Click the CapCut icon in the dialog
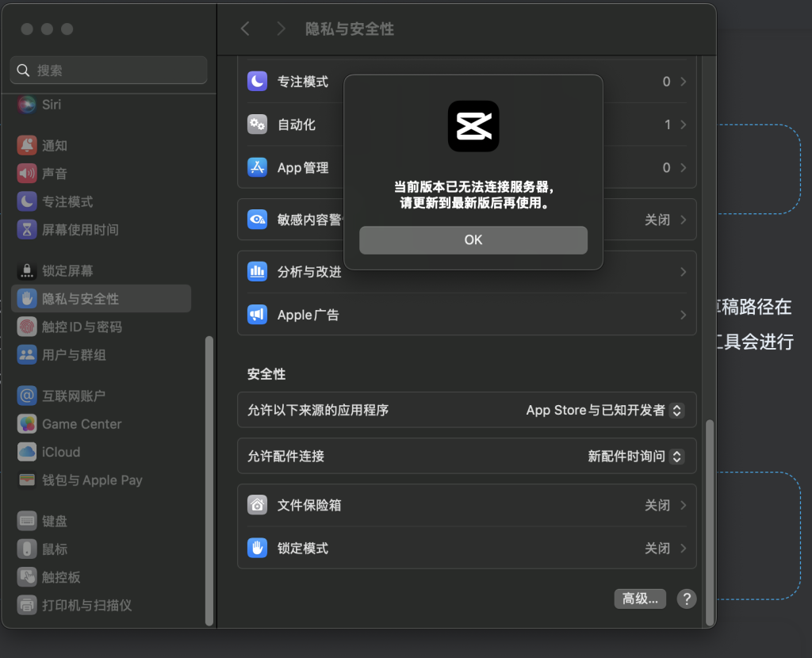 pyautogui.click(x=473, y=125)
